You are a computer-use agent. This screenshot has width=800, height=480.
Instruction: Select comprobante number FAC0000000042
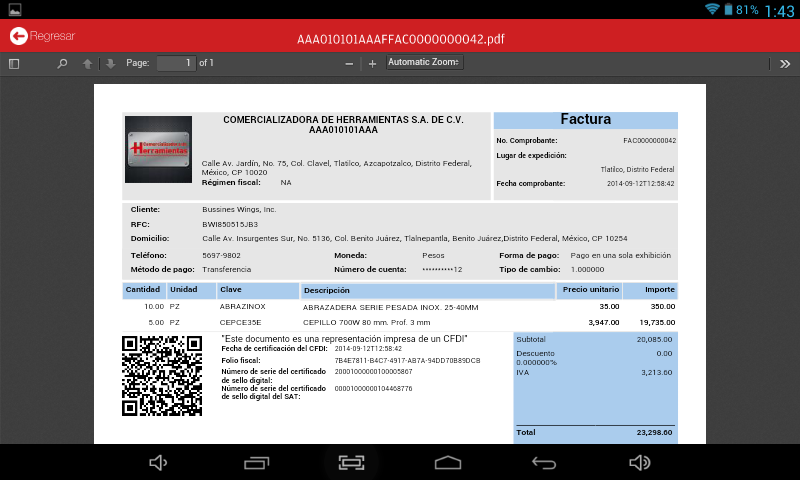point(649,141)
